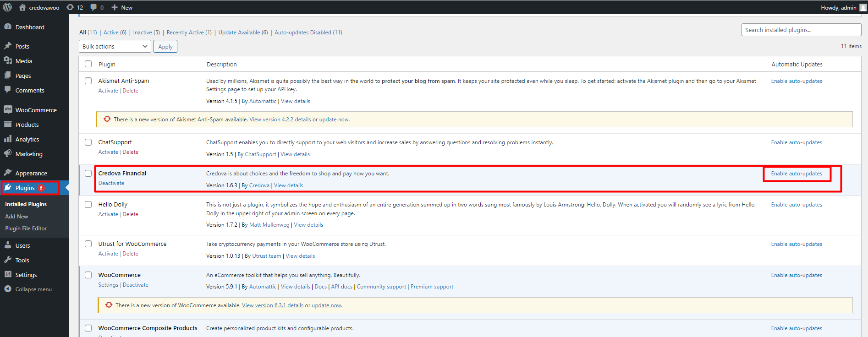Click the Akismet update notice refresh icon
This screenshot has height=337, width=868.
[107, 119]
